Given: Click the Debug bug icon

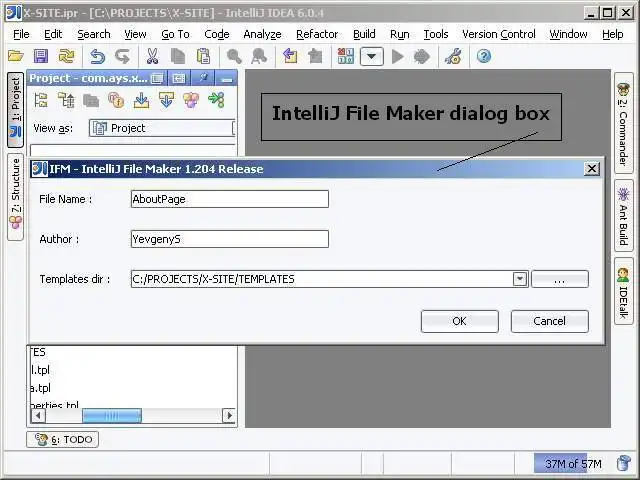Looking at the screenshot, I should coord(422,56).
